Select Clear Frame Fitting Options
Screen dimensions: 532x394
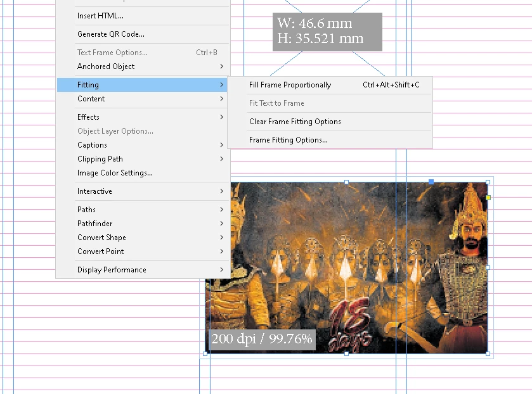pyautogui.click(x=330, y=122)
